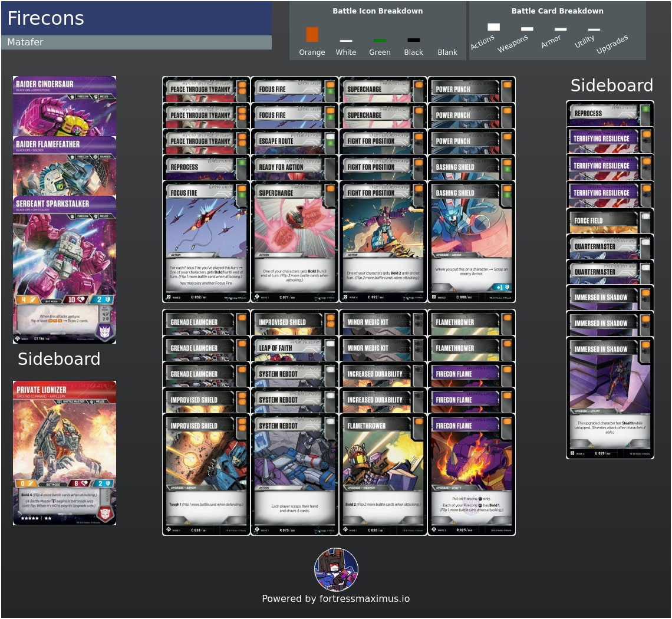672x619 pixels.
Task: Open the Powered by fortressmaximus.io link
Action: point(336,598)
